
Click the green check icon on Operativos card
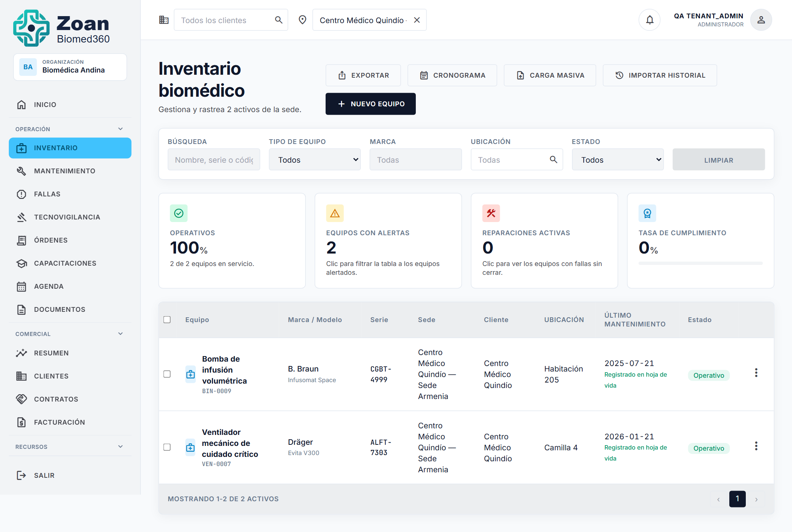point(179,213)
